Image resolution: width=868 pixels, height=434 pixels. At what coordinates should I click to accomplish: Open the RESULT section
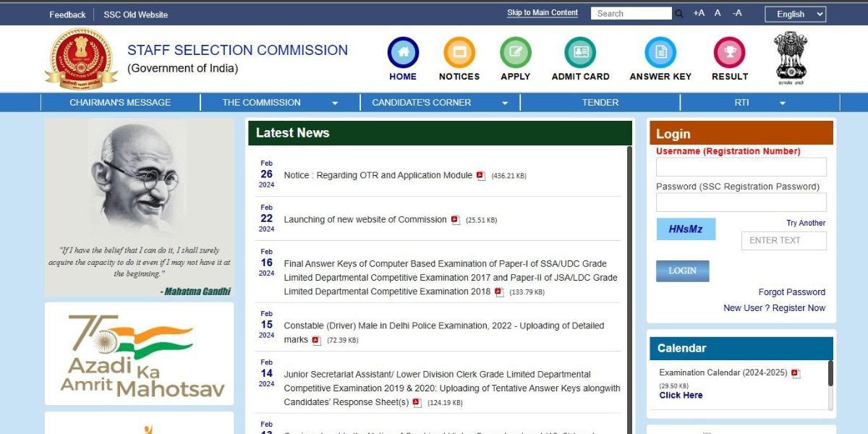coord(729,53)
